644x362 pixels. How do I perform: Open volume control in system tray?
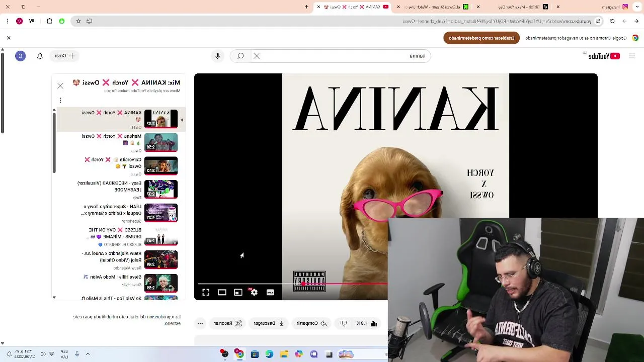tap(43, 354)
